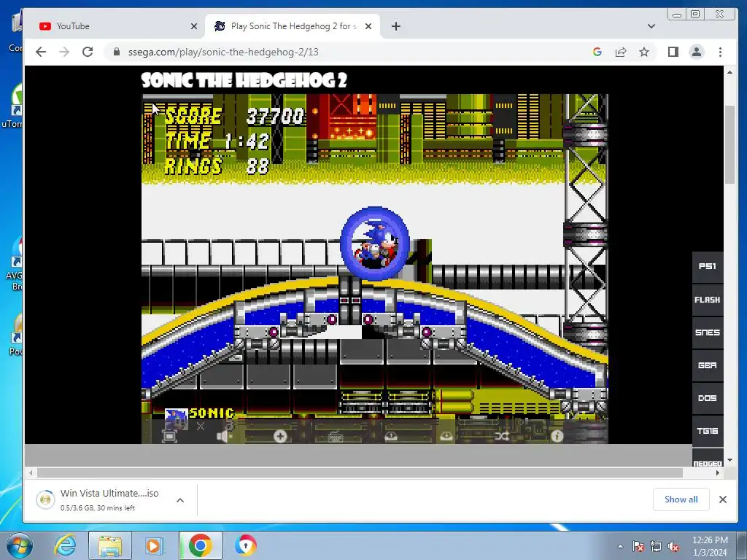Open the emulator info icon
The image size is (747, 560).
click(x=557, y=436)
